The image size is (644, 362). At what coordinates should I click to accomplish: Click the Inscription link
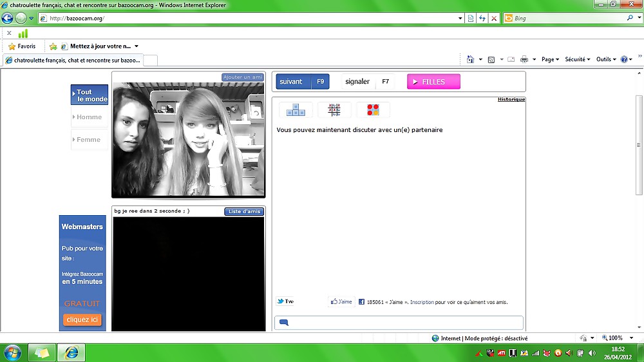[x=422, y=302]
